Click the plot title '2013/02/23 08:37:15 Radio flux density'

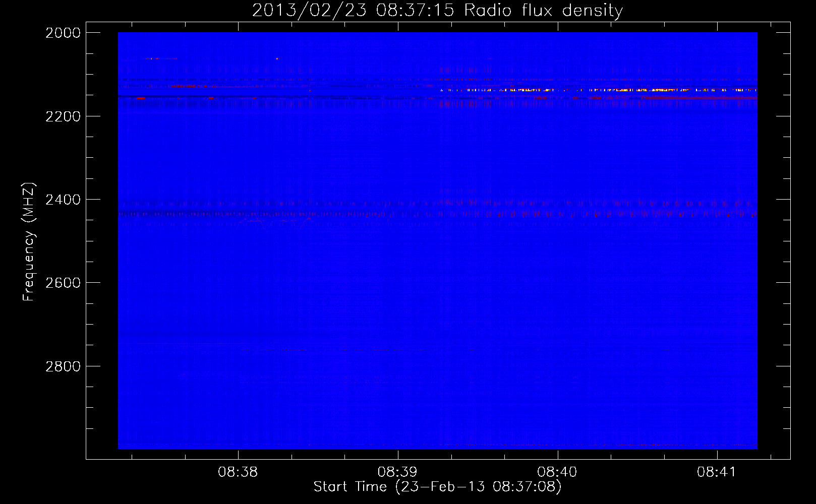[x=437, y=11]
